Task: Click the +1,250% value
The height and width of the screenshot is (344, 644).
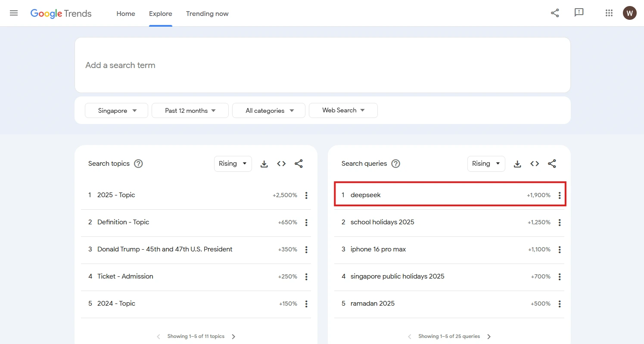Action: 539,223
